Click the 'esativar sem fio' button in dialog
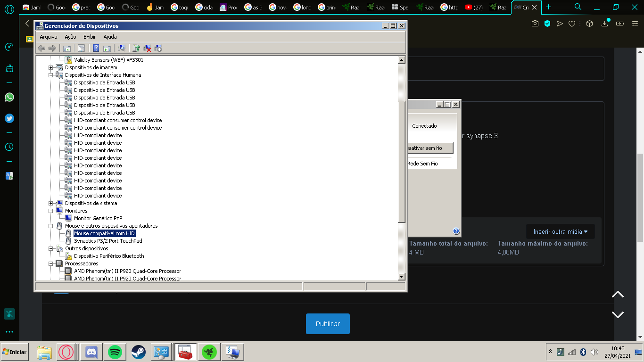644x362 pixels. pos(431,148)
